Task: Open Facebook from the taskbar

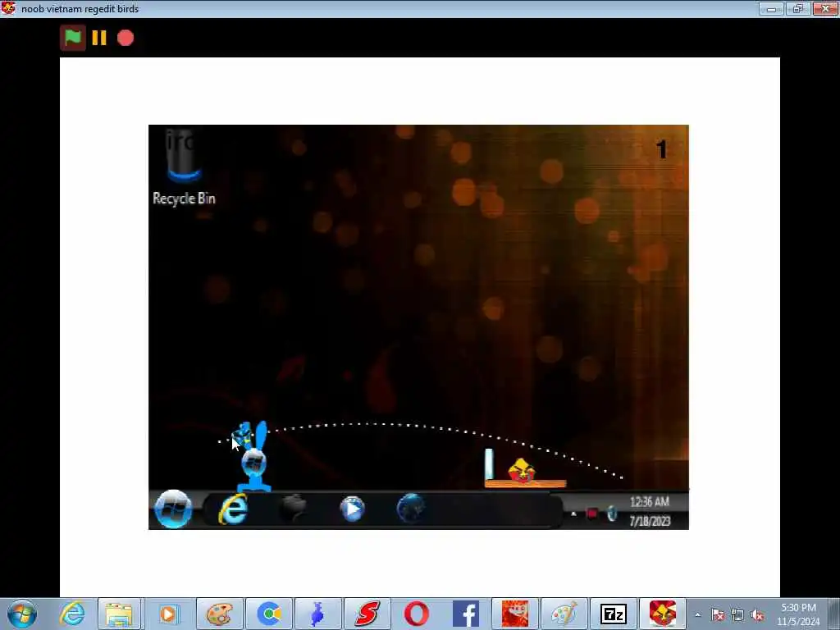Action: tap(466, 614)
